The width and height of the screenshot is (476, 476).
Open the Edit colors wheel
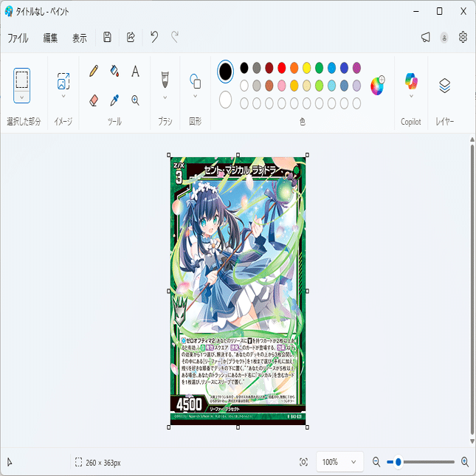tap(378, 86)
